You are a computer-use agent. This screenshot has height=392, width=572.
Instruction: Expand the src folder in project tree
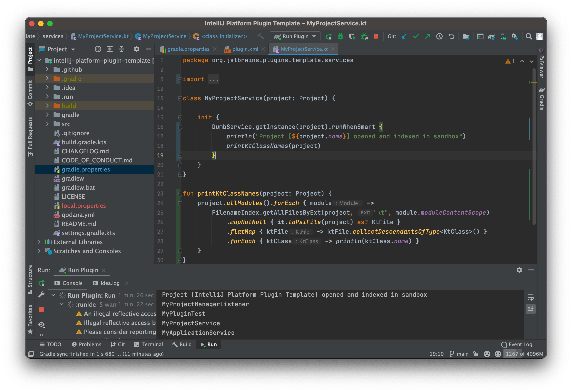coord(47,124)
